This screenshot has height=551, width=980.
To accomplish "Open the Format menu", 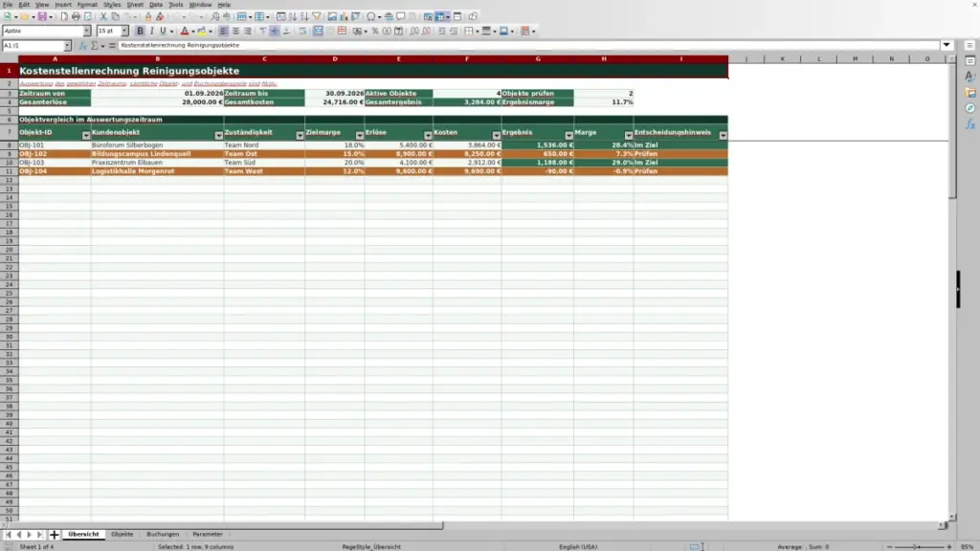I will [x=87, y=5].
